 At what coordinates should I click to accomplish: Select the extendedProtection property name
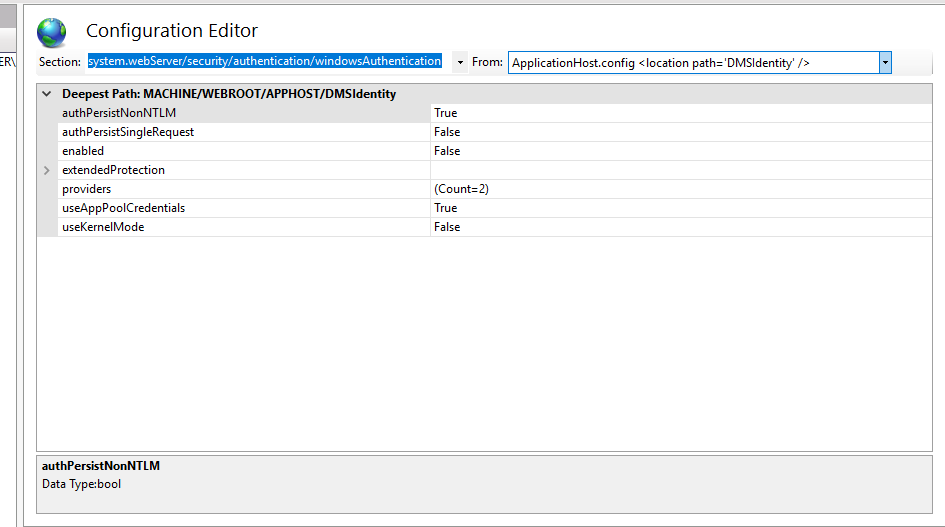[x=113, y=170]
